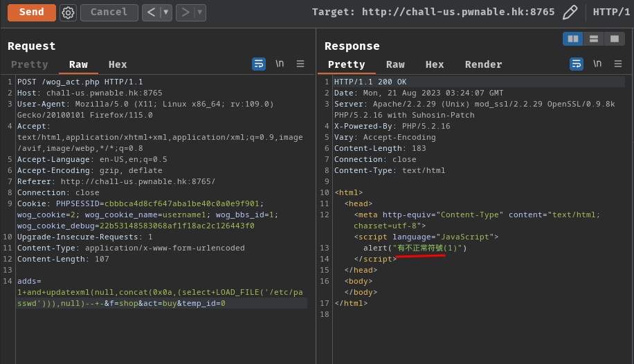This screenshot has width=634, height=364.
Task: Open previous-request history dropdown arrow
Action: tap(166, 12)
